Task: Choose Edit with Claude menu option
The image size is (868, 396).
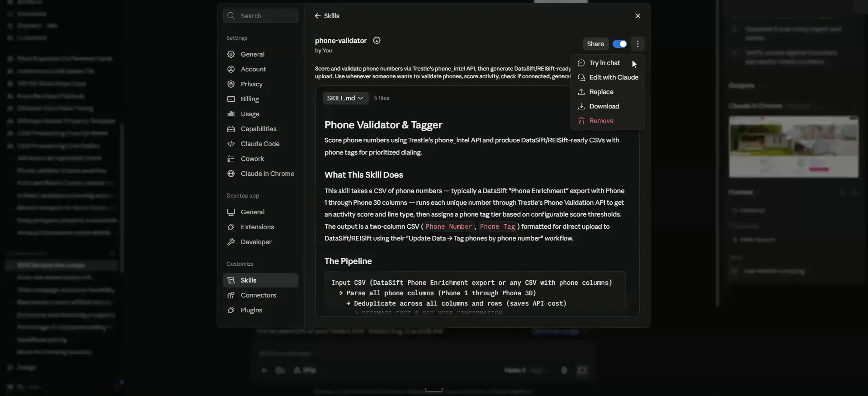Action: (608, 77)
